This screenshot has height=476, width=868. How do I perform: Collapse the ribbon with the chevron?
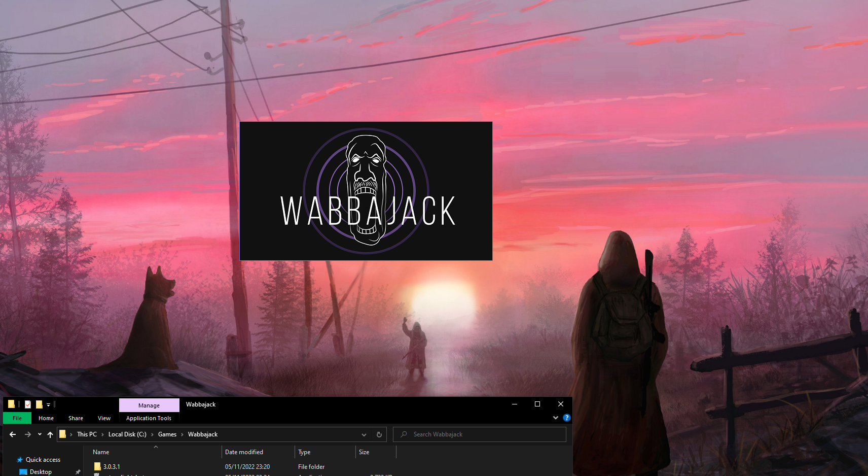tap(556, 418)
